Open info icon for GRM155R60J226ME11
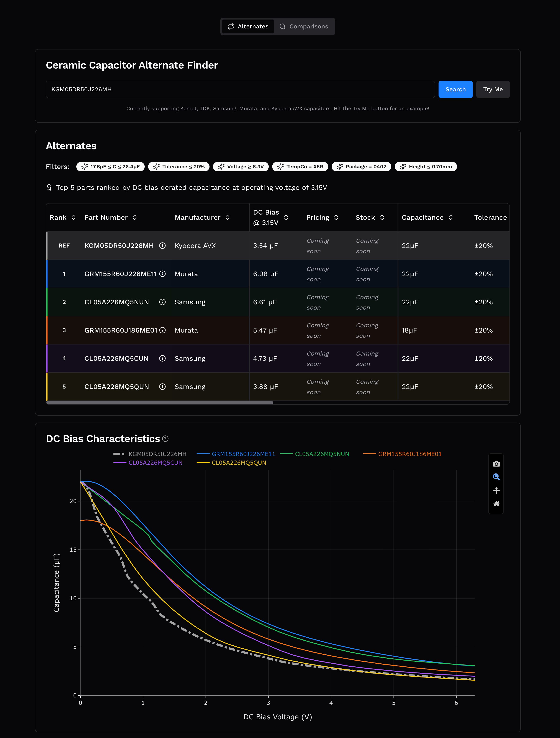Viewport: 560px width, 738px height. [162, 274]
